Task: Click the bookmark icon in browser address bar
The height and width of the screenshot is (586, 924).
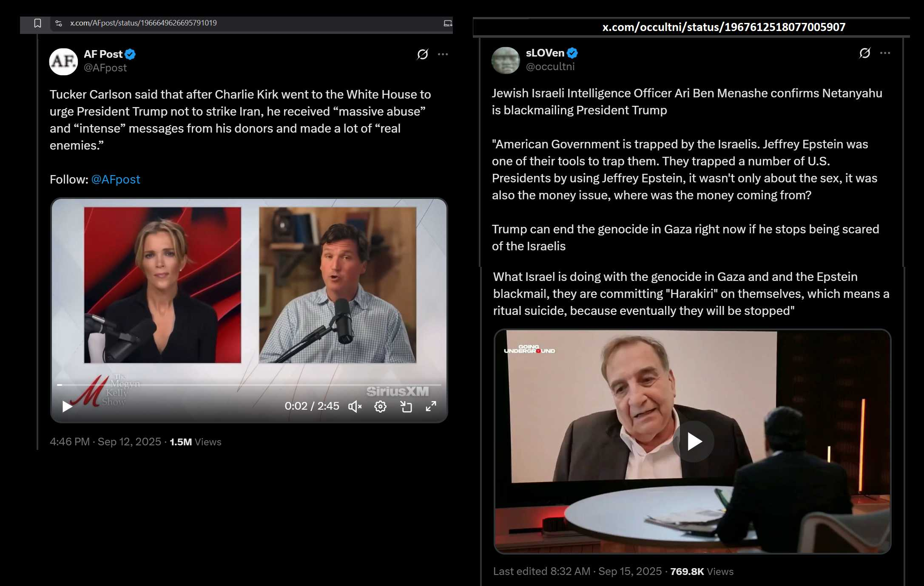Action: click(37, 23)
